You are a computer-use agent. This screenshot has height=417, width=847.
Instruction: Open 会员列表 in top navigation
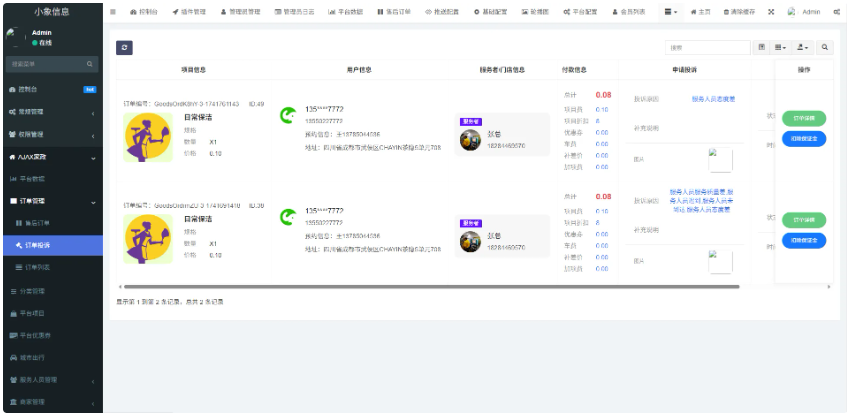pos(629,12)
